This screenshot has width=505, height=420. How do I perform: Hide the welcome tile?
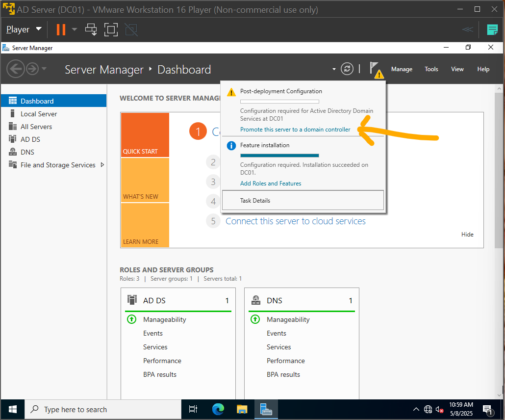(467, 235)
